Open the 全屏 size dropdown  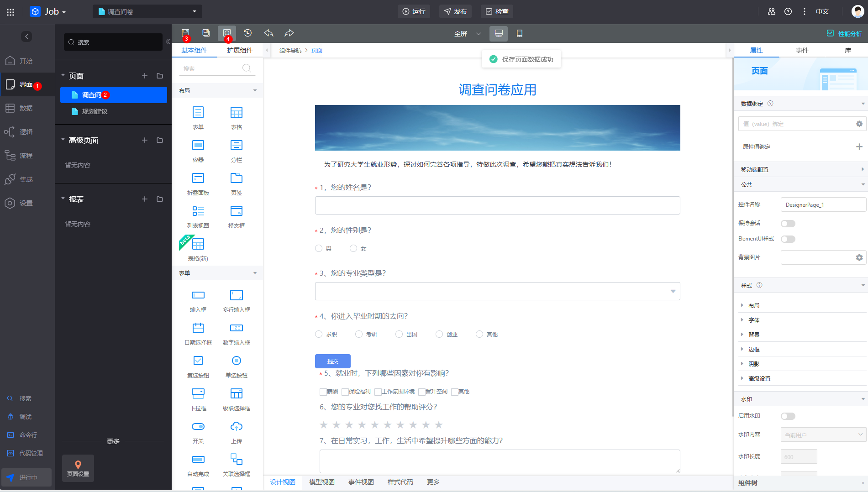click(x=468, y=33)
